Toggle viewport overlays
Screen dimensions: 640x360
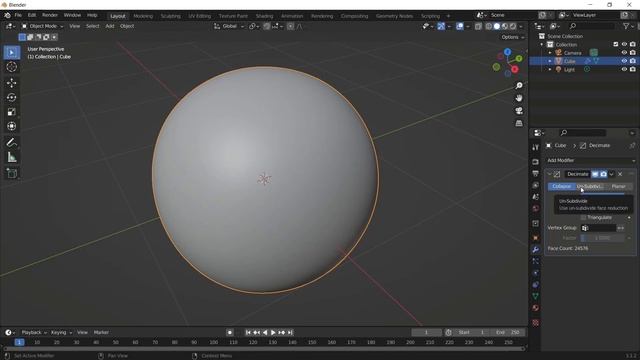460,26
